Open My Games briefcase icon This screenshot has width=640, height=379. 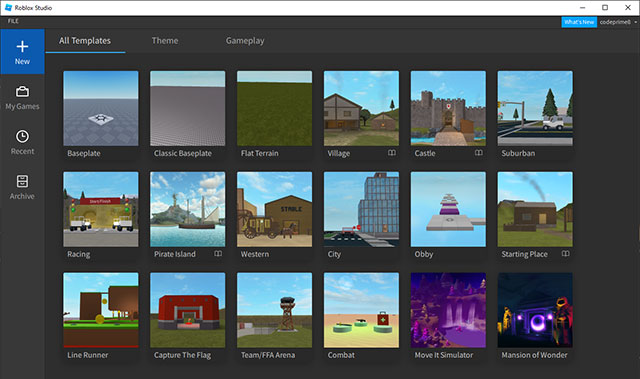22,91
